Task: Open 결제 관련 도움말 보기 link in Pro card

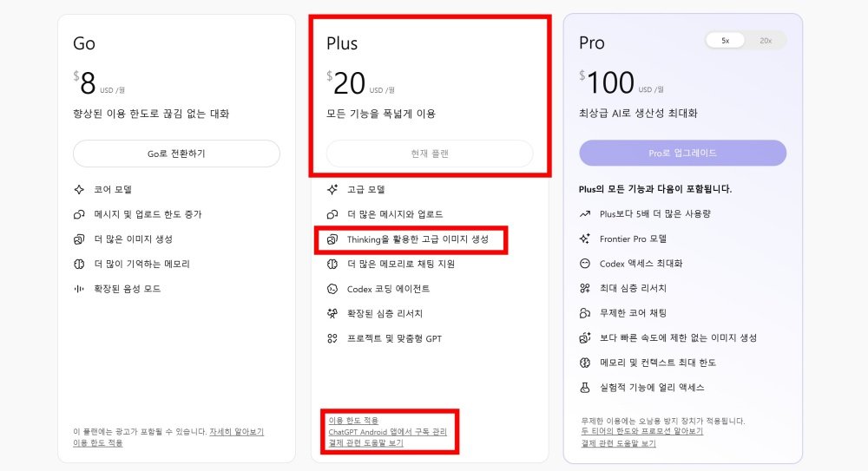Action: (618, 442)
